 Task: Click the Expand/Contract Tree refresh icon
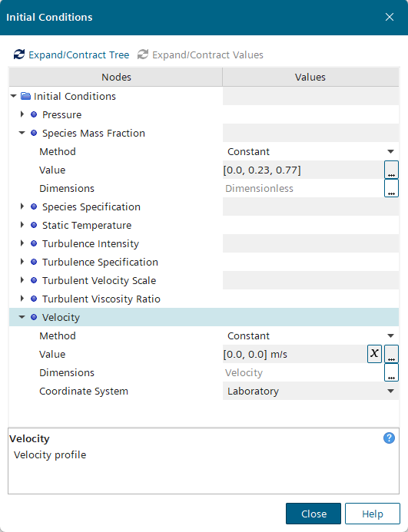pos(19,55)
